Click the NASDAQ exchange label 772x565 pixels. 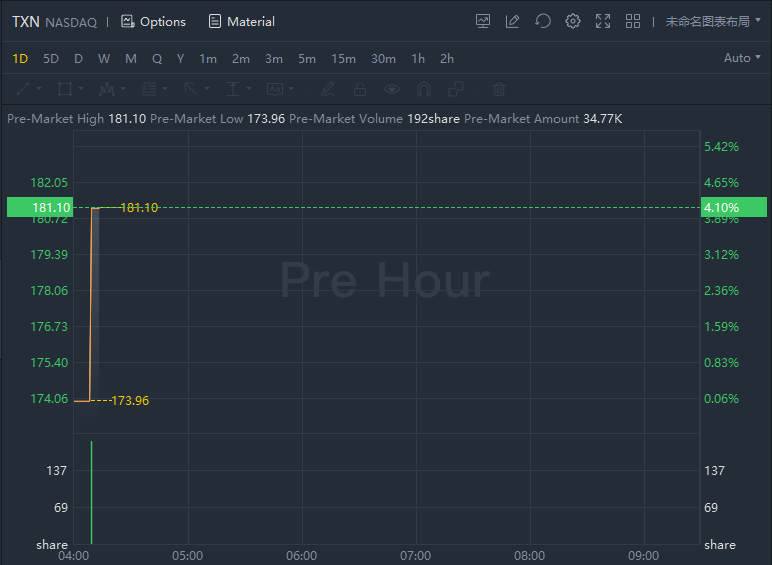[x=71, y=23]
